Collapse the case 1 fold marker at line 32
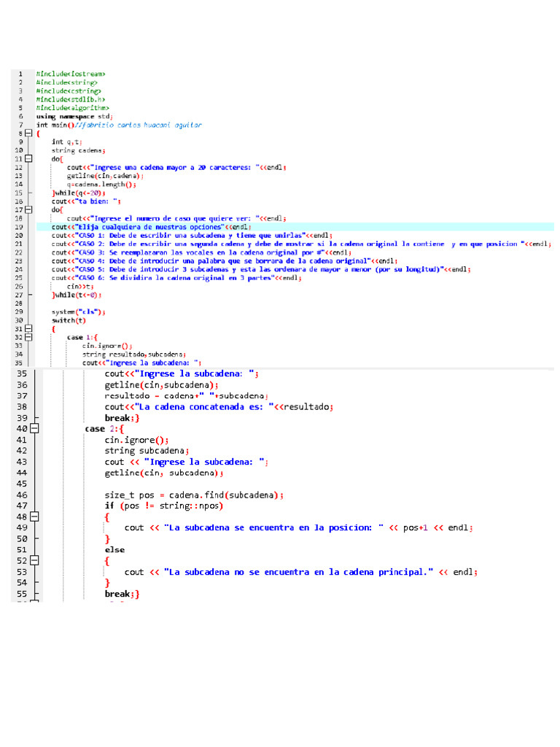 [28, 337]
